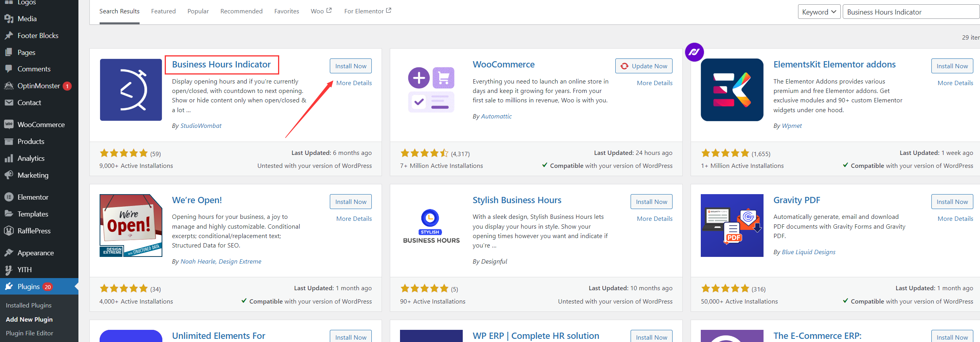The width and height of the screenshot is (980, 342).
Task: Click the Contact envelope icon
Action: (x=9, y=103)
